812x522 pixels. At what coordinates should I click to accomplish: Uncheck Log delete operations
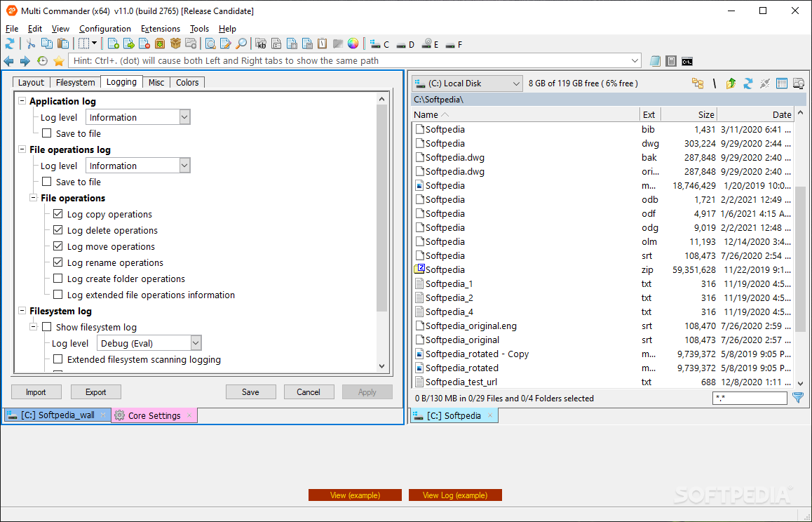tap(58, 229)
